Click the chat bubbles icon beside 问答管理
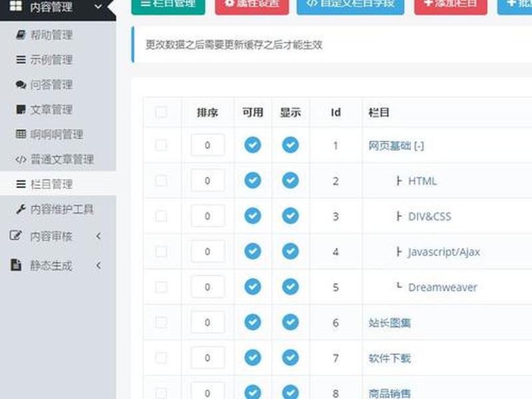 (21, 84)
